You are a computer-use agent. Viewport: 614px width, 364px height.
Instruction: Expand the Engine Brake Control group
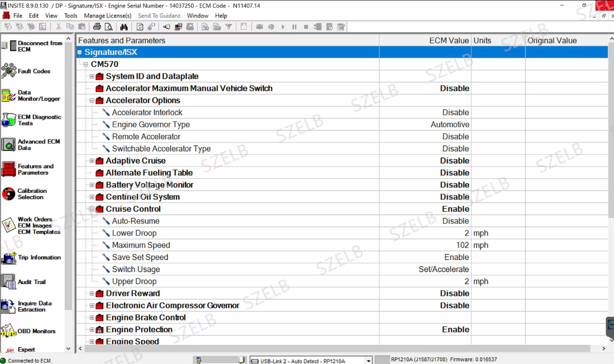(92, 318)
